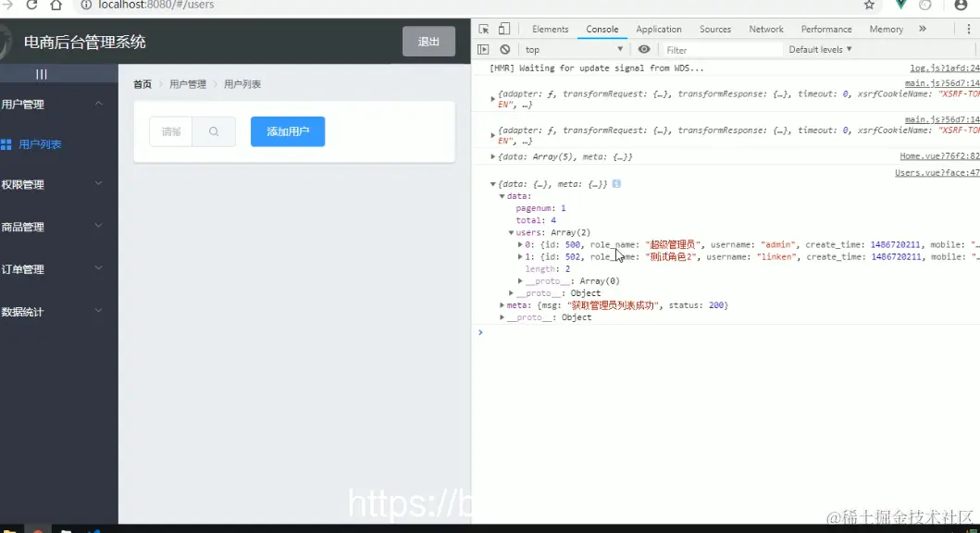Open log.js source link
This screenshot has height=533, width=980.
pos(945,68)
